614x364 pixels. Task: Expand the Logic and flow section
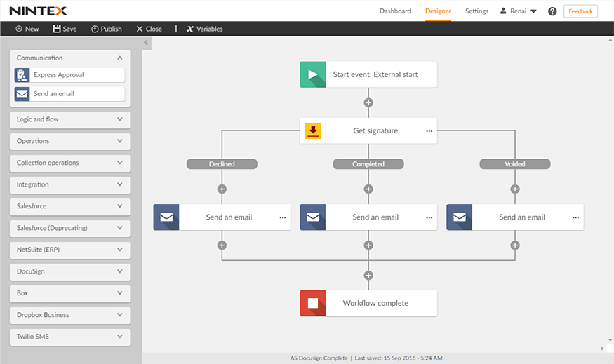coord(120,119)
